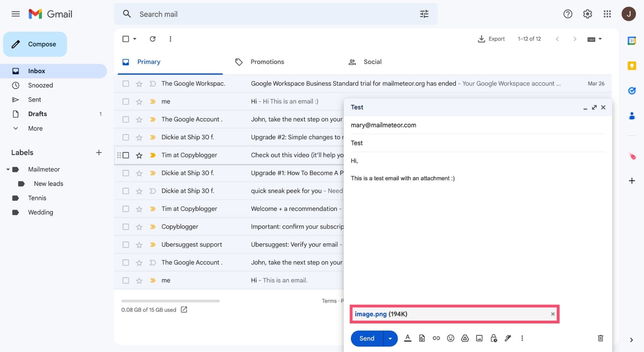This screenshot has width=644, height=352.
Task: Switch to the Promotions tab
Action: [x=267, y=61]
